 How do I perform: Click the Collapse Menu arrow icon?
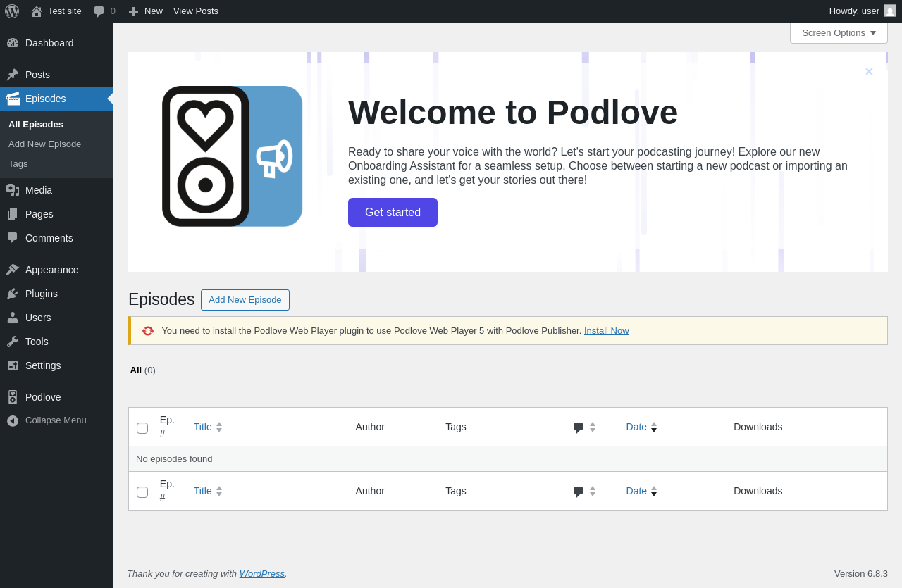13,420
